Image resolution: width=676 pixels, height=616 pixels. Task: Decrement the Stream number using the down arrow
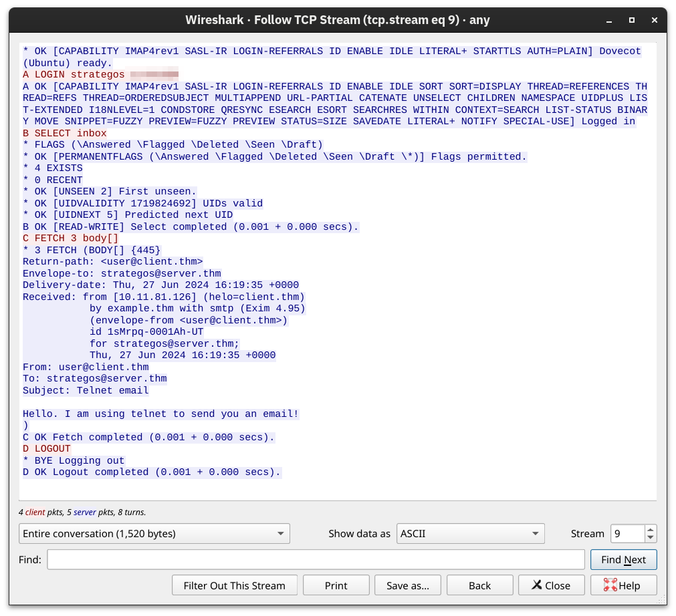pyautogui.click(x=649, y=537)
